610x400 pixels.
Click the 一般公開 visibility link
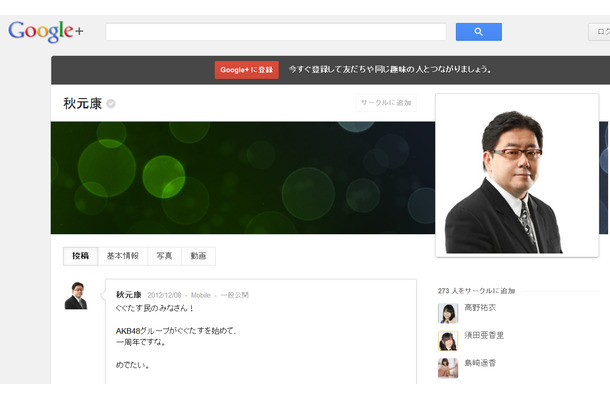pyautogui.click(x=234, y=295)
